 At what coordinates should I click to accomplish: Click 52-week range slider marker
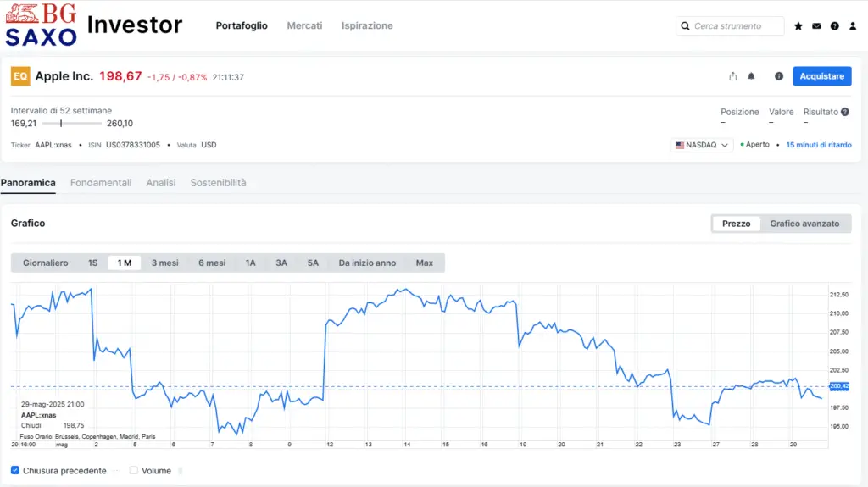coord(61,124)
